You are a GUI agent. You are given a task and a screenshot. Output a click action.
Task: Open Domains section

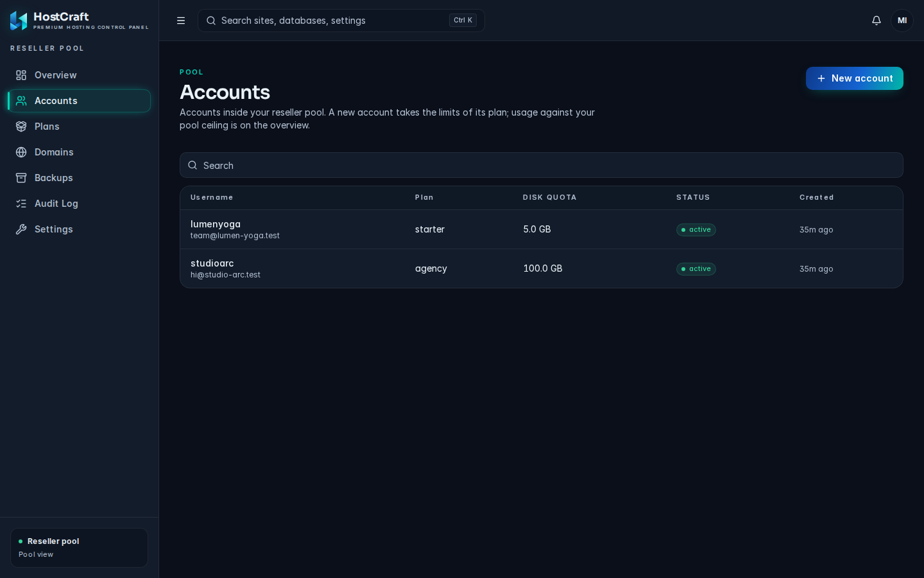(x=79, y=152)
